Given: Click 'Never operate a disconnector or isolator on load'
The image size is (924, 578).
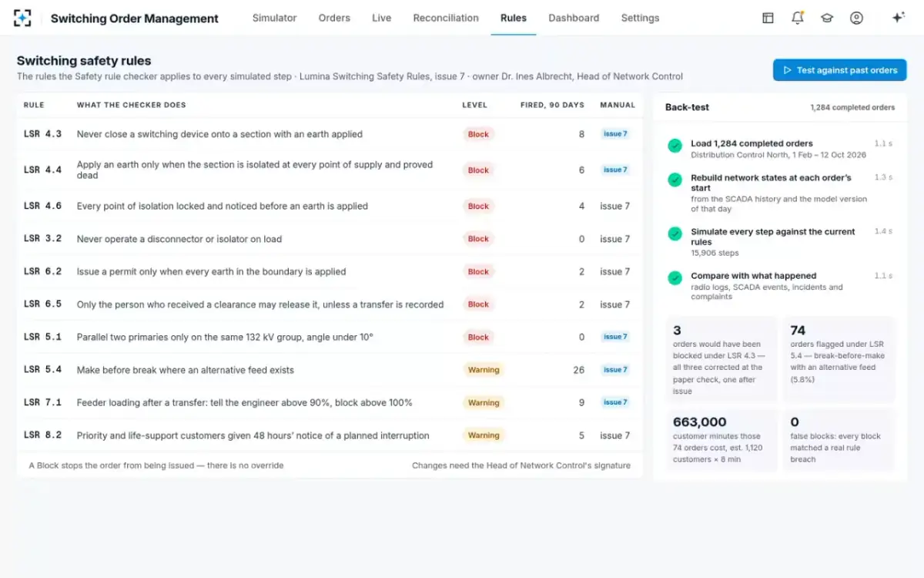Looking at the screenshot, I should (179, 239).
